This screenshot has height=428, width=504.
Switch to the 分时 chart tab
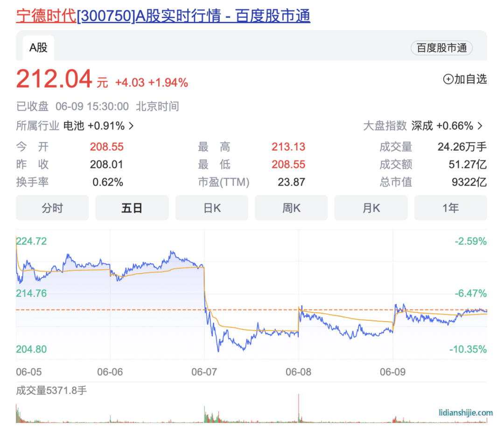pyautogui.click(x=52, y=208)
